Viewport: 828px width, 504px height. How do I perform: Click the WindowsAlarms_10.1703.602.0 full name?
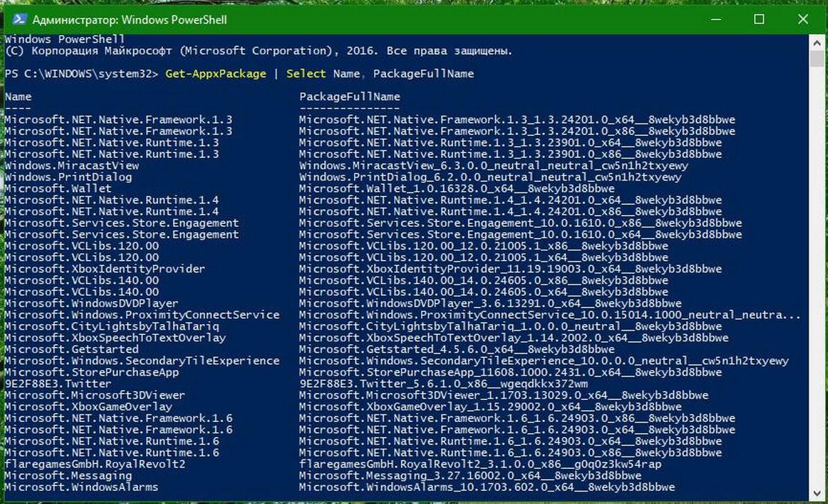487,487
